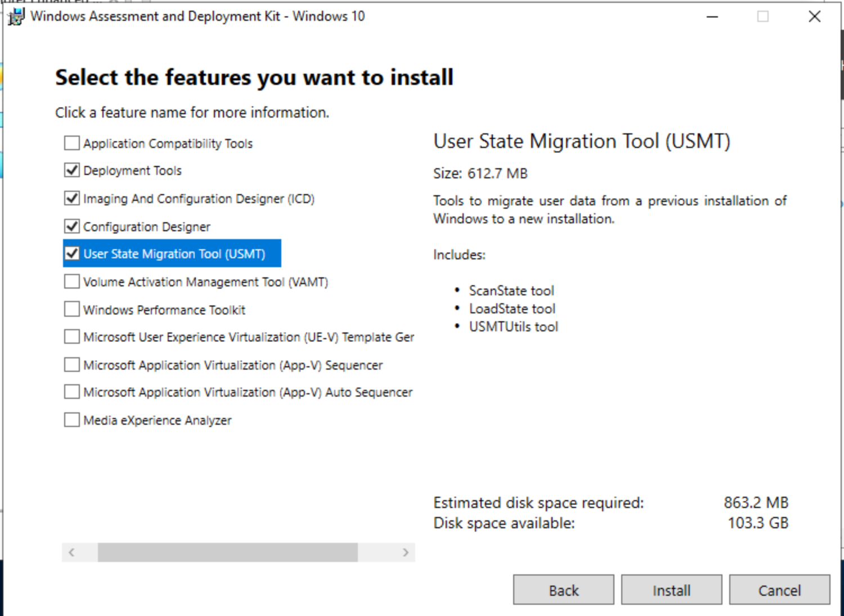The width and height of the screenshot is (844, 616).
Task: Click the 'LoadState tool' bullet item
Action: pyautogui.click(x=512, y=309)
